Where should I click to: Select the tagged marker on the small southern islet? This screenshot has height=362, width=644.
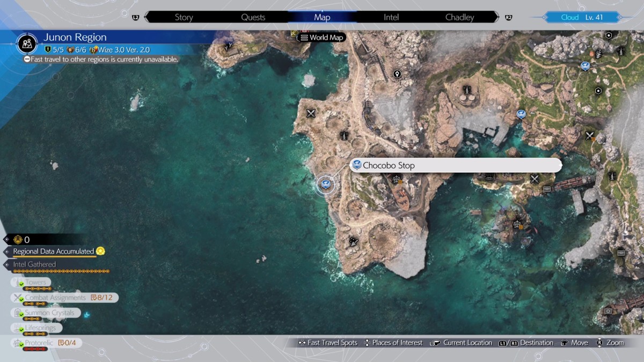coord(517,225)
